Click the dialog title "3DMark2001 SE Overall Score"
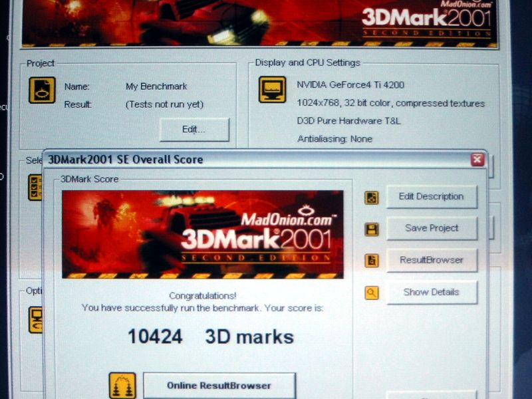Image resolution: width=532 pixels, height=399 pixels. point(126,160)
